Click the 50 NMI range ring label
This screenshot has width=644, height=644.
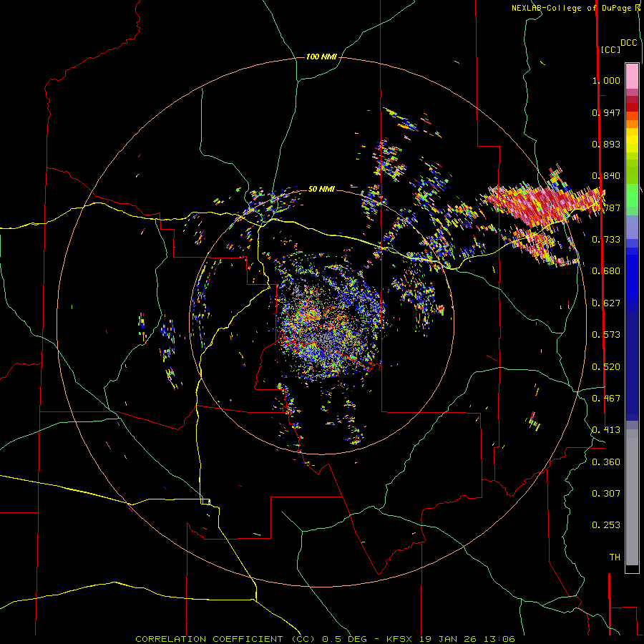[x=321, y=189]
